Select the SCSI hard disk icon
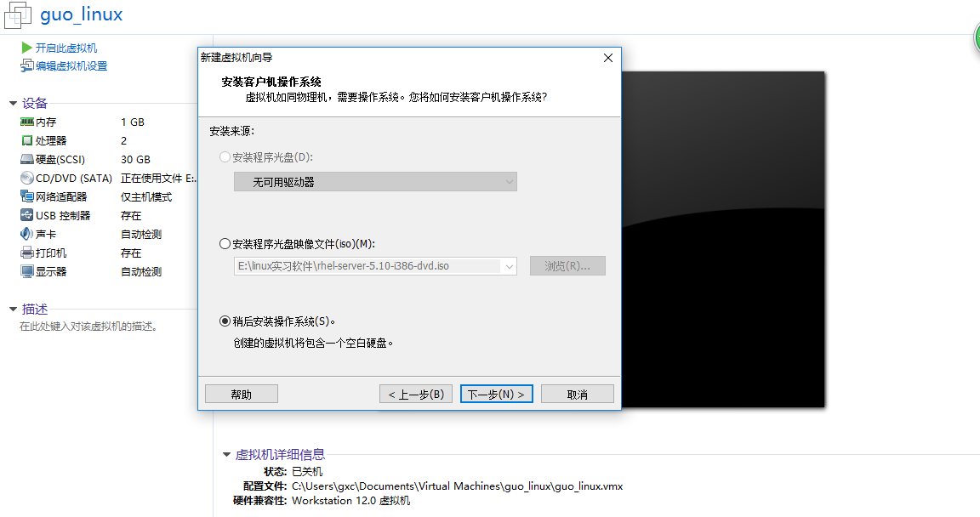The height and width of the screenshot is (517, 980). click(27, 159)
